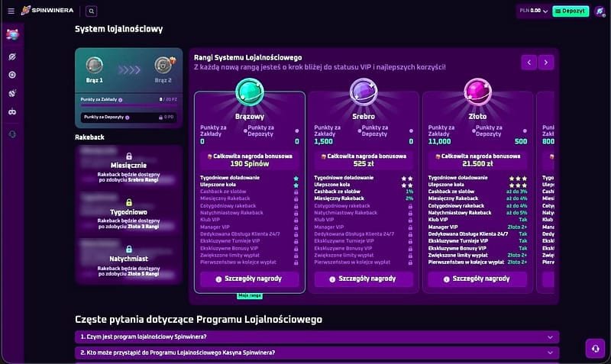The width and height of the screenshot is (611, 364).
Task: Go to next rank cards arrow
Action: (x=546, y=63)
